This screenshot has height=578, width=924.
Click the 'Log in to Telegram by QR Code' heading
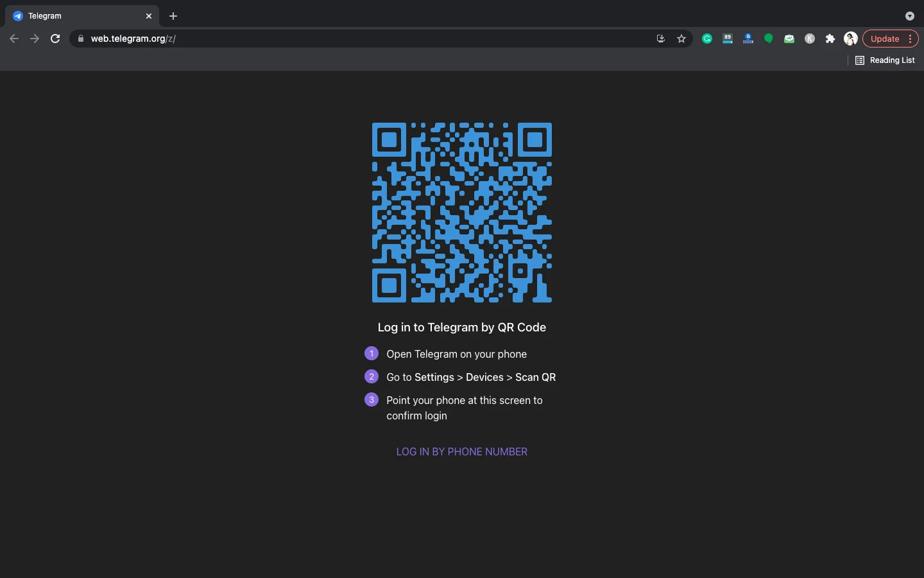click(x=462, y=328)
